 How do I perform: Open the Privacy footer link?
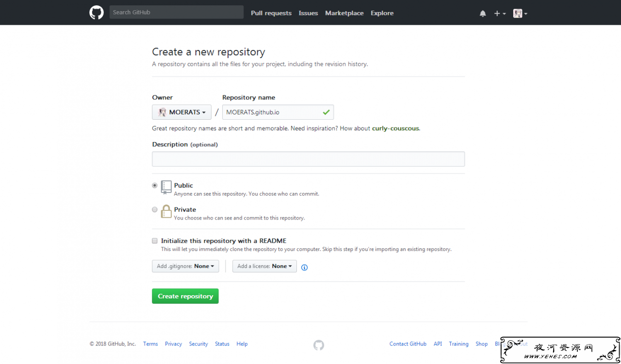point(173,344)
